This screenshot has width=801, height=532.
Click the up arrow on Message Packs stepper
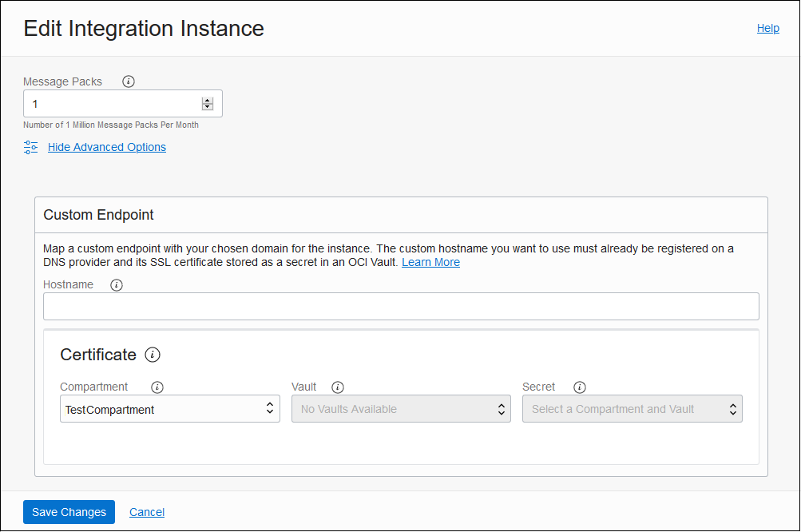208,99
